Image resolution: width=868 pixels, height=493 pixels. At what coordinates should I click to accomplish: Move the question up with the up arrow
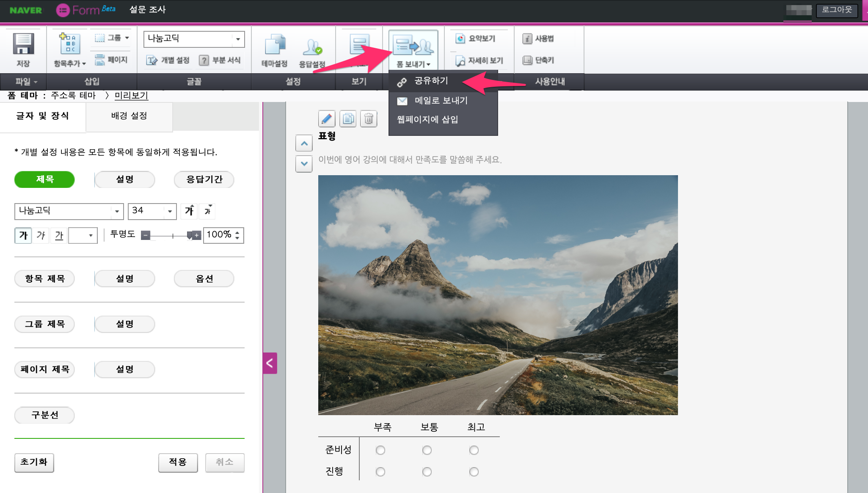point(304,143)
